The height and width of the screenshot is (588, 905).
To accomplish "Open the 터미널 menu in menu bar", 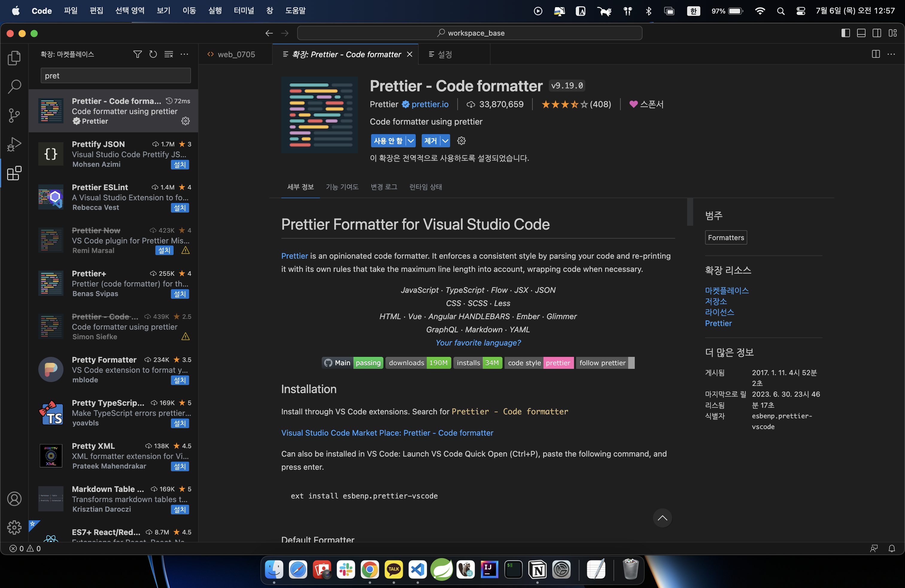I will point(244,11).
